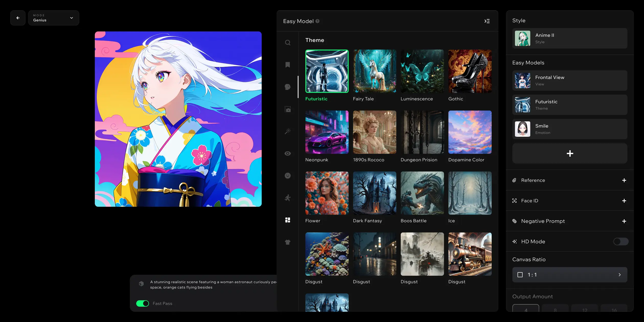Select output amount 4
The image size is (644, 322).
pyautogui.click(x=526, y=309)
